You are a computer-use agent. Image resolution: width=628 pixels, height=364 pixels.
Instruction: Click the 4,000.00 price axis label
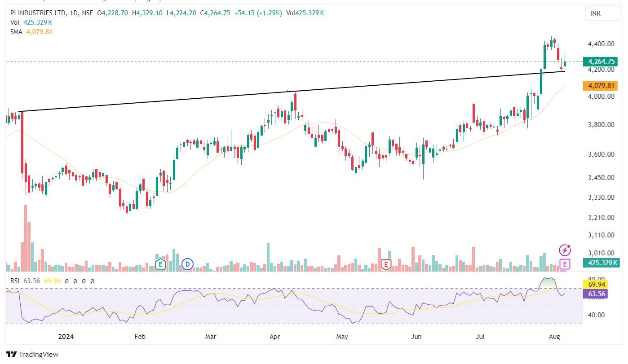(601, 96)
